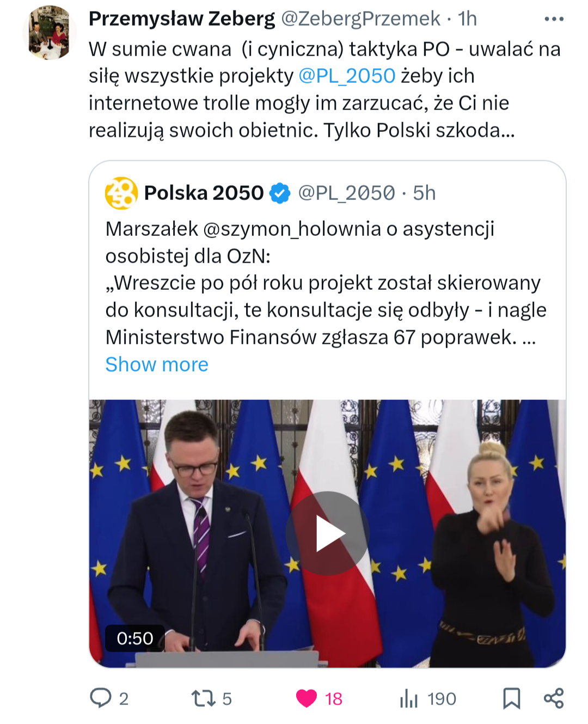This screenshot has height=724, width=588.
Task: Bookmark this post
Action: click(x=511, y=698)
